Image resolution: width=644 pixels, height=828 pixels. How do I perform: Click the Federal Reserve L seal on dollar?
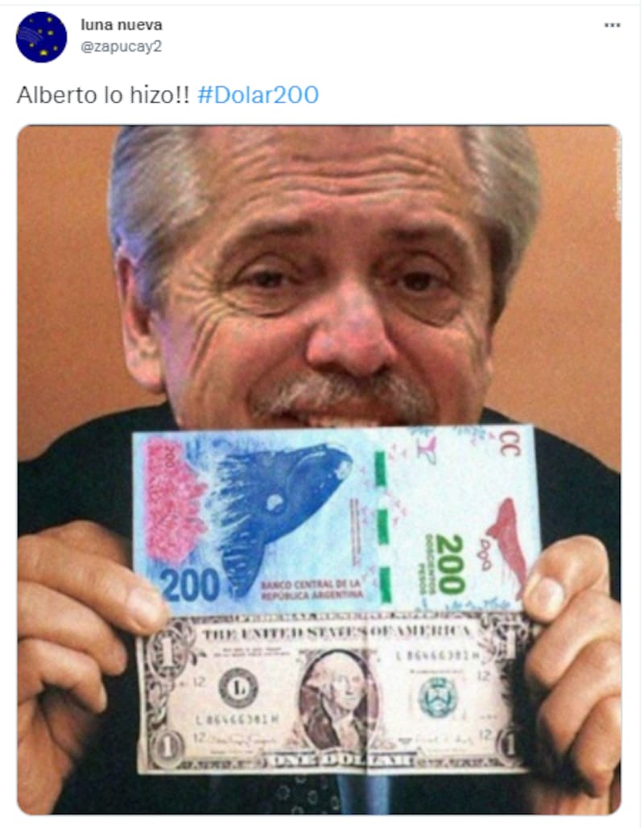coord(239,689)
